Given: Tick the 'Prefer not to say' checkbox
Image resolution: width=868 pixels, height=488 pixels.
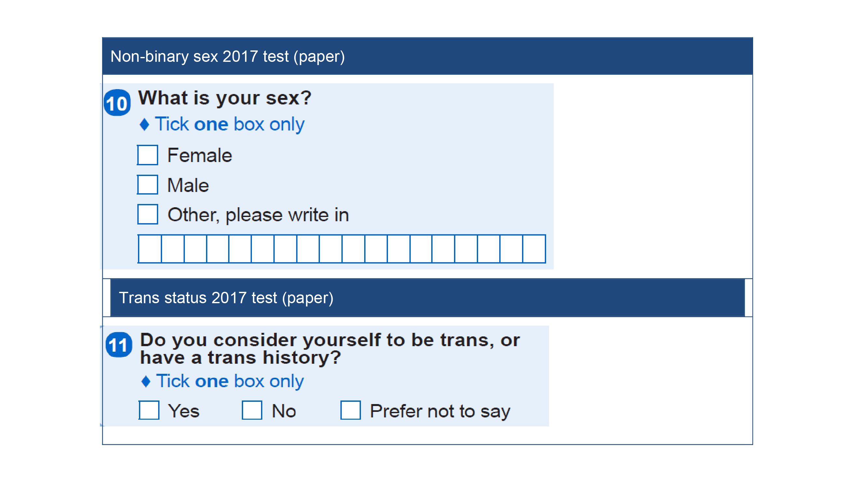Looking at the screenshot, I should 351,410.
